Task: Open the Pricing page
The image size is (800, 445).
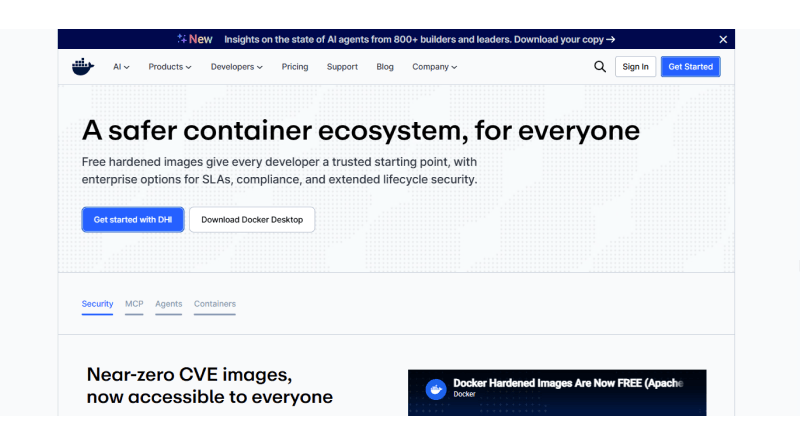Action: 295,67
